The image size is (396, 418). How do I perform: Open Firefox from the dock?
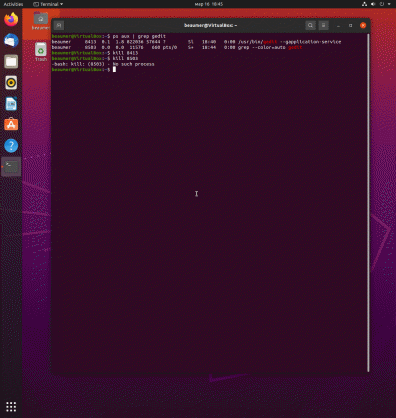coord(11,19)
